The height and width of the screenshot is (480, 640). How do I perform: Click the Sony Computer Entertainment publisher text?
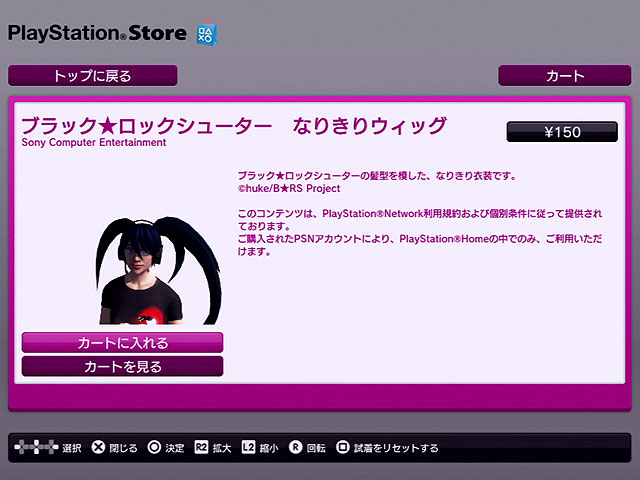click(94, 142)
